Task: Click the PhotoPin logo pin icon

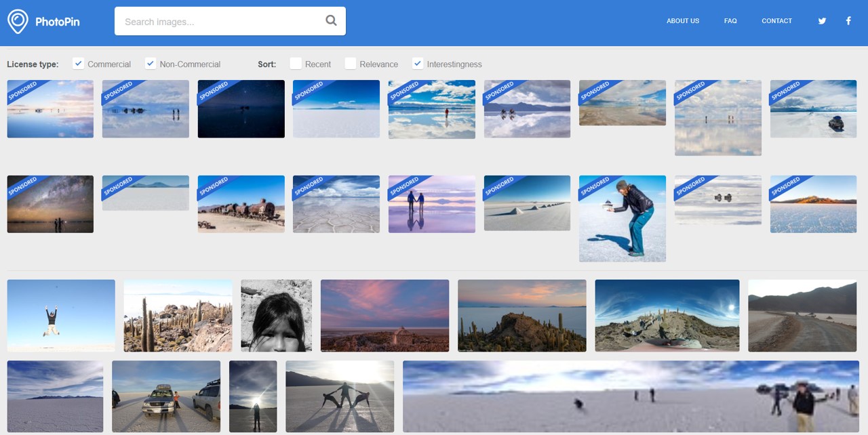Action: [x=18, y=21]
